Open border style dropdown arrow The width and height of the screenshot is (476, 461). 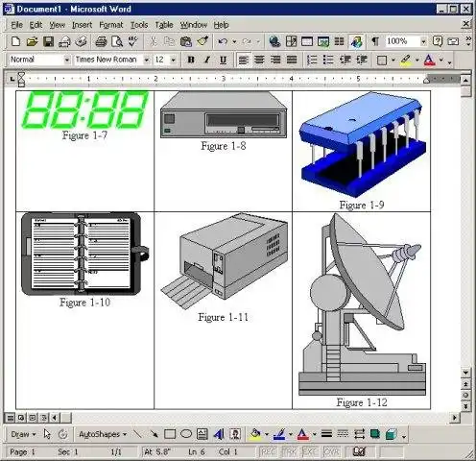tap(393, 61)
